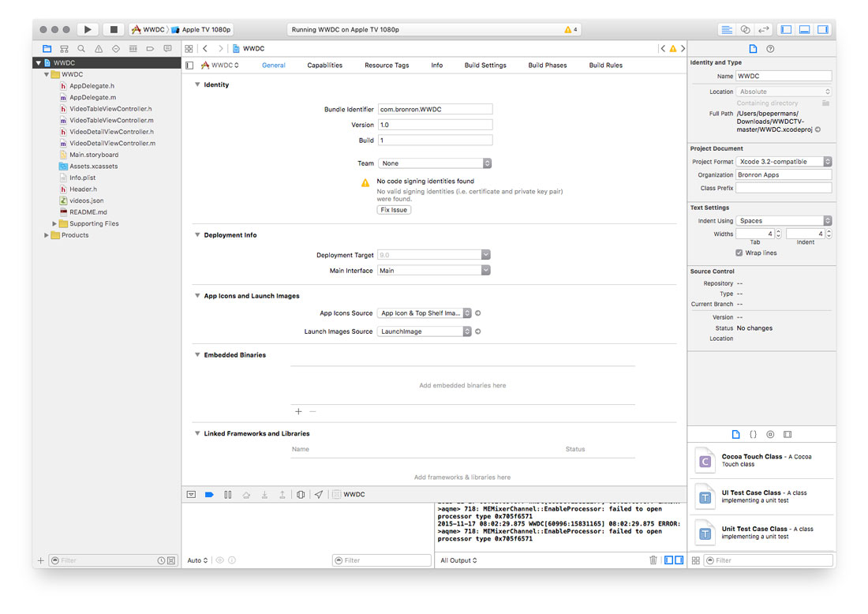Open the issue navigator warning icon
The height and width of the screenshot is (614, 868).
tap(99, 49)
